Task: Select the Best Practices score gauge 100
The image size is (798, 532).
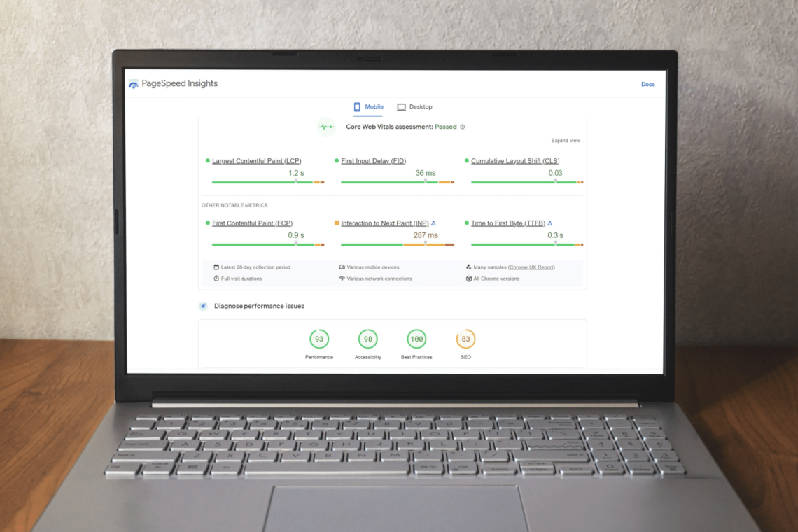Action: (416, 339)
